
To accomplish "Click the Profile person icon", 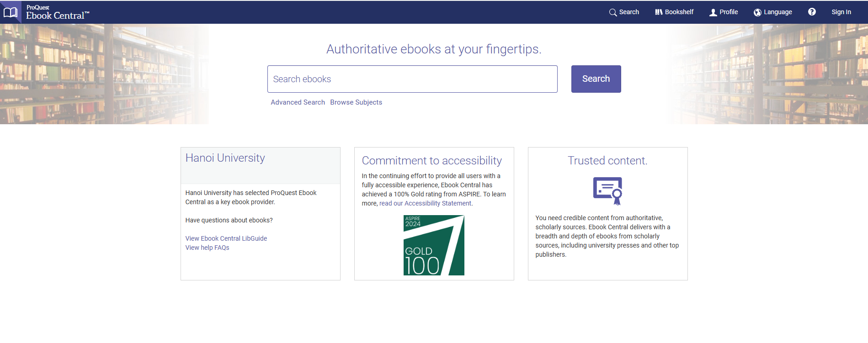I will click(x=713, y=12).
